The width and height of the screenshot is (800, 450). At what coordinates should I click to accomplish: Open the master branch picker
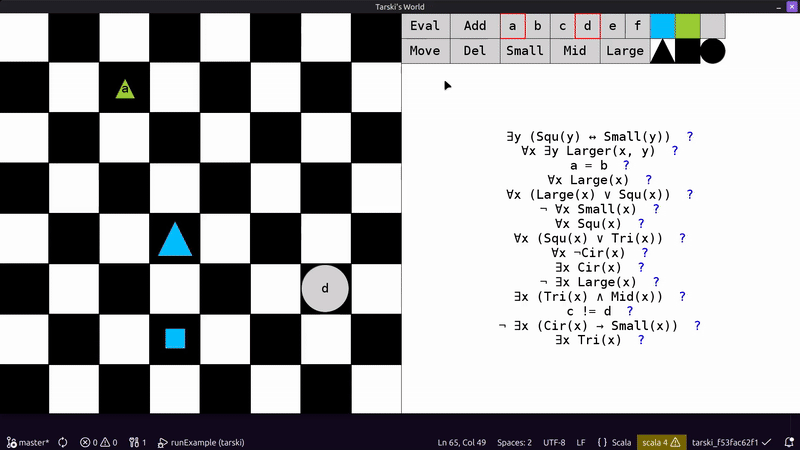pyautogui.click(x=27, y=442)
